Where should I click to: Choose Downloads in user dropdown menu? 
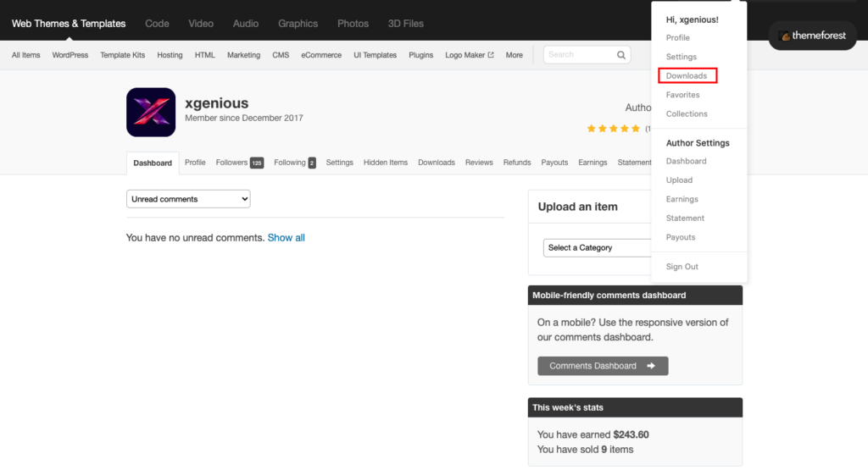[x=687, y=75]
